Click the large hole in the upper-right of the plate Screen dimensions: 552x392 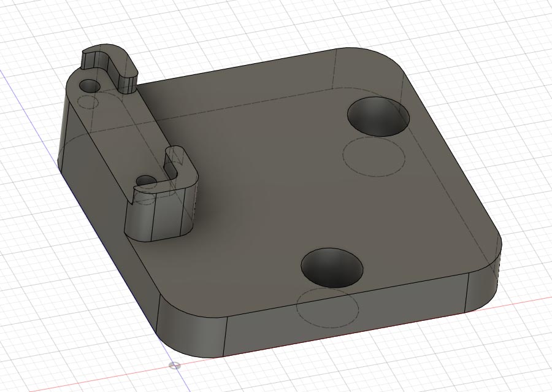(378, 117)
